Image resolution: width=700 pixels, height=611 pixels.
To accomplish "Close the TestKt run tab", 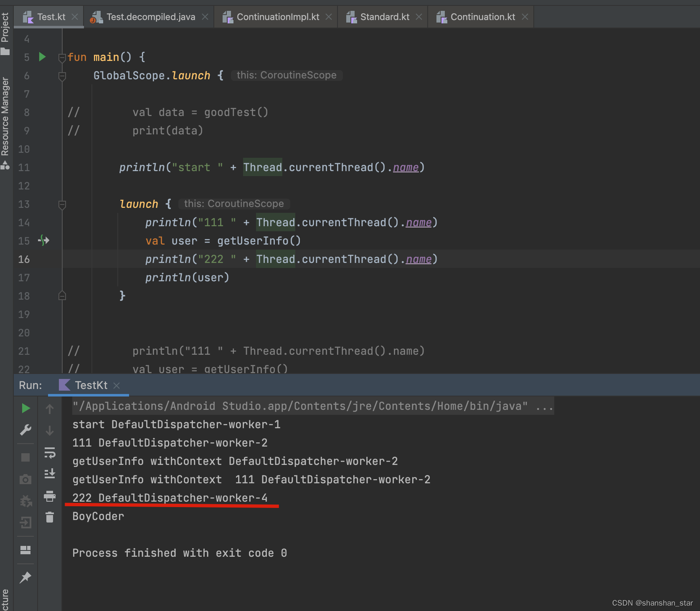I will tap(117, 386).
